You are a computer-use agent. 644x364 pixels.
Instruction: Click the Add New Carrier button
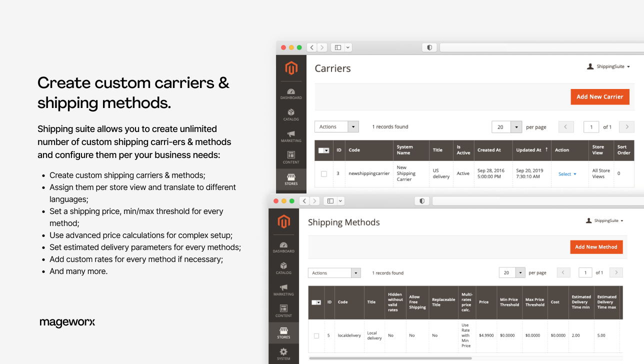coord(600,96)
